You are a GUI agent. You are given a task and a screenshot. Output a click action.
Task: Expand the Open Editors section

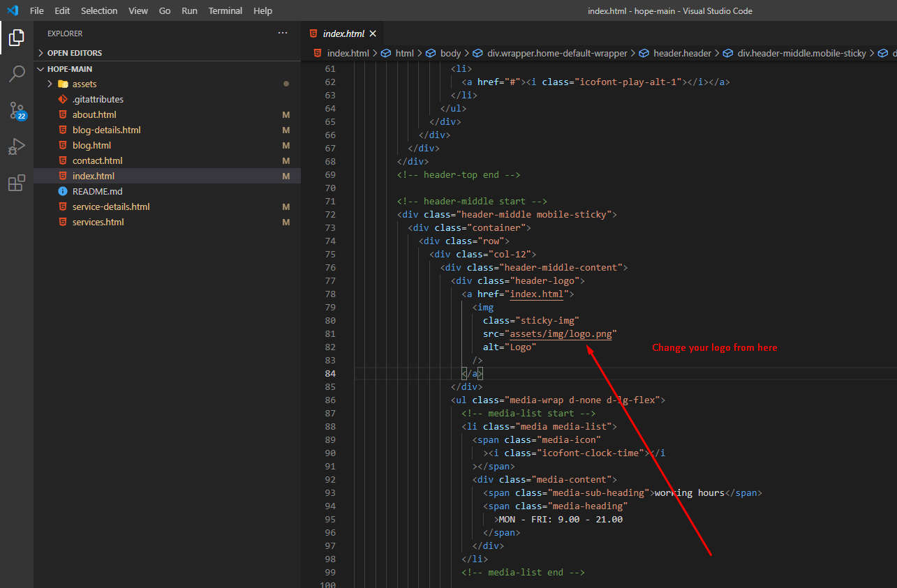[x=74, y=53]
